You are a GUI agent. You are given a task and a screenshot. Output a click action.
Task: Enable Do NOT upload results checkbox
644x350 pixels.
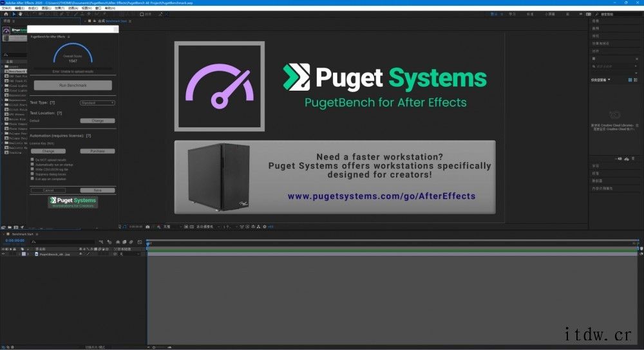(32, 160)
